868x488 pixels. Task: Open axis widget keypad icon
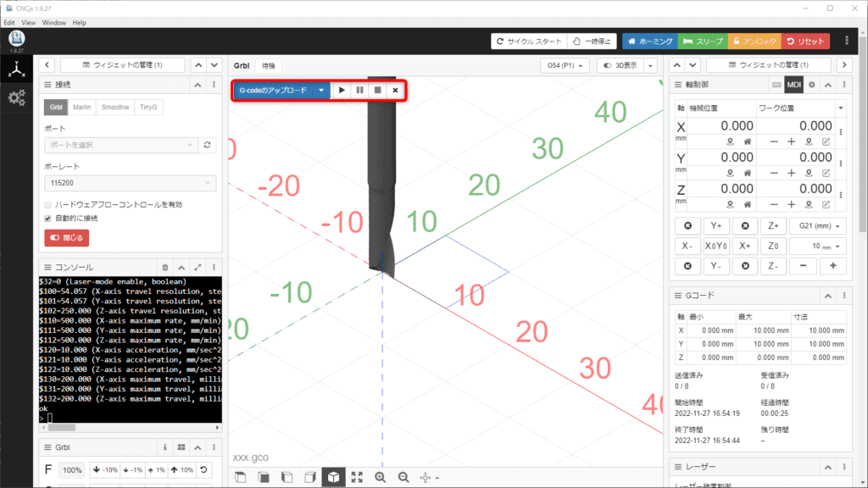776,85
